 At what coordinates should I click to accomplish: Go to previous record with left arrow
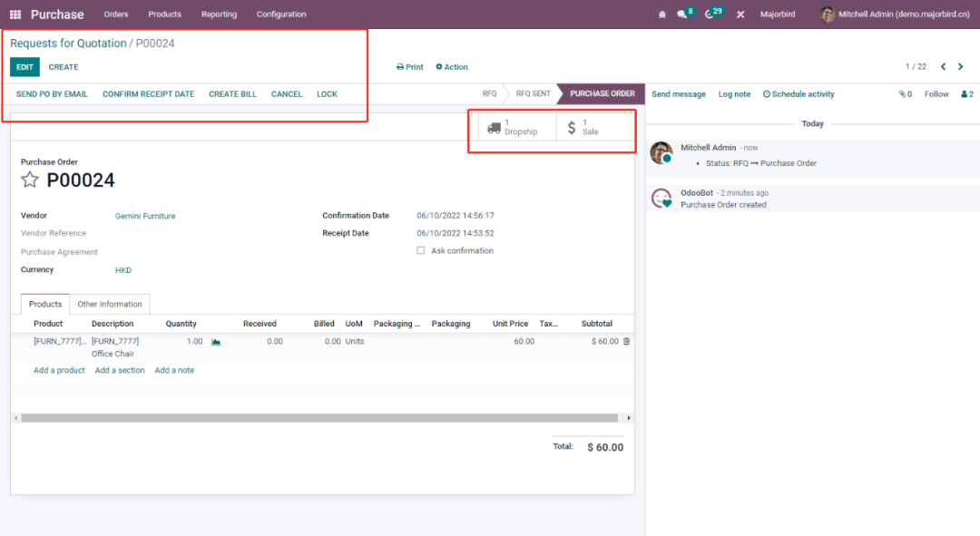click(x=943, y=67)
